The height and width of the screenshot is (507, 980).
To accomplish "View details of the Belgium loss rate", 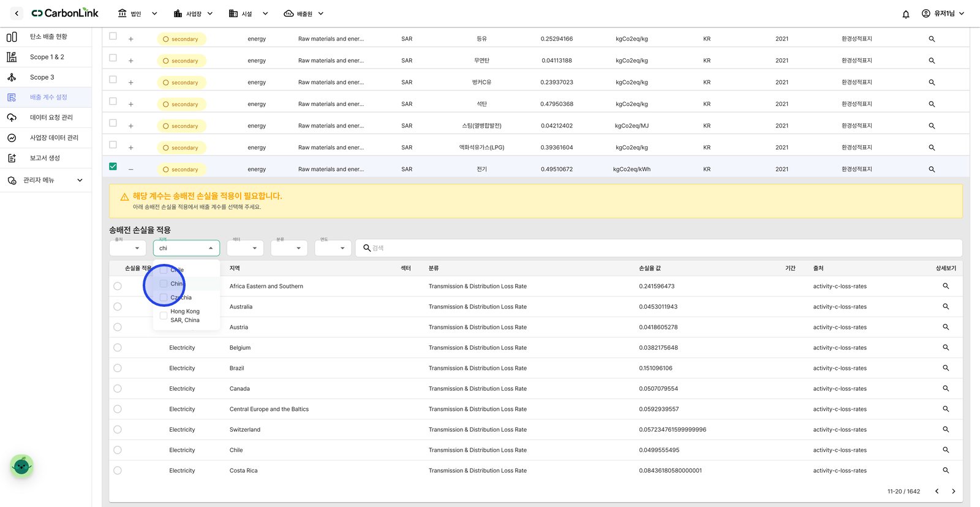I will 946,348.
